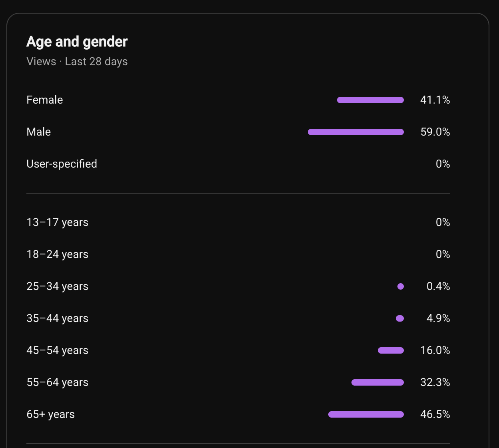Click the Age and gender card title
The image size is (499, 448).
77,42
